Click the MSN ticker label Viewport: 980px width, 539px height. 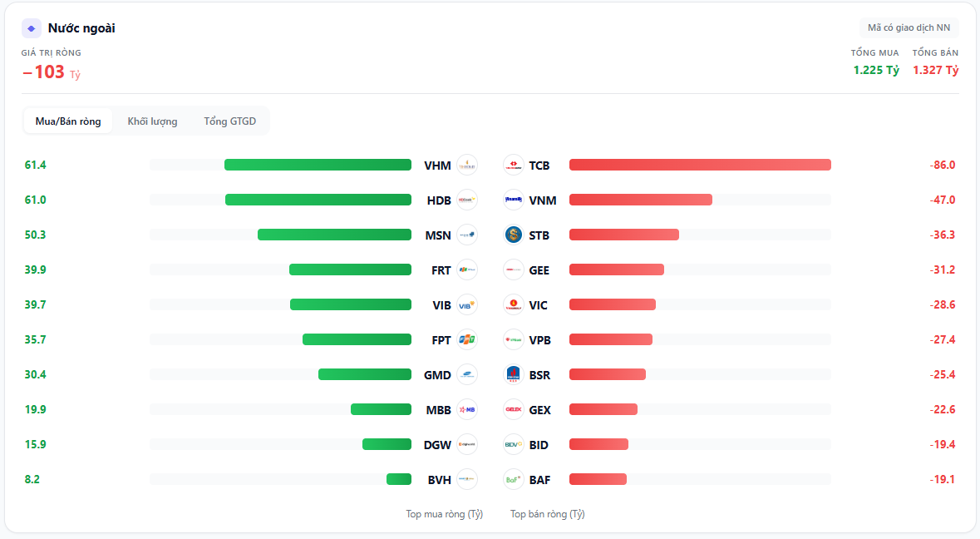[437, 235]
